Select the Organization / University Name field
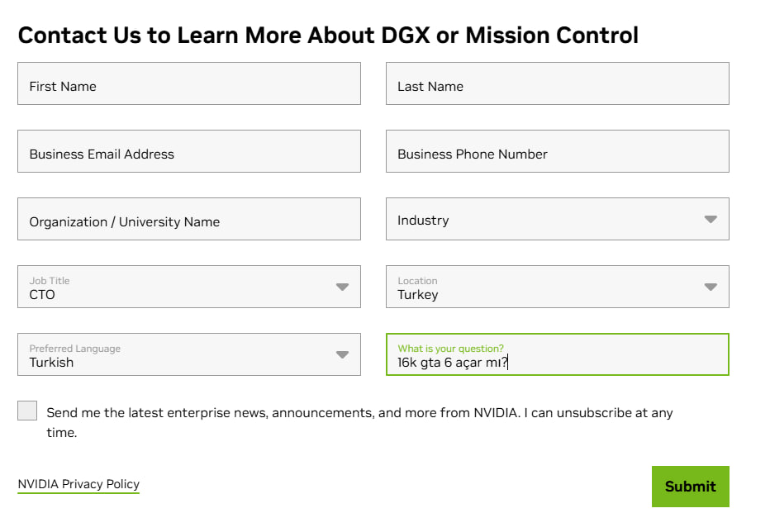Screen dimensions: 770x532 click(189, 219)
